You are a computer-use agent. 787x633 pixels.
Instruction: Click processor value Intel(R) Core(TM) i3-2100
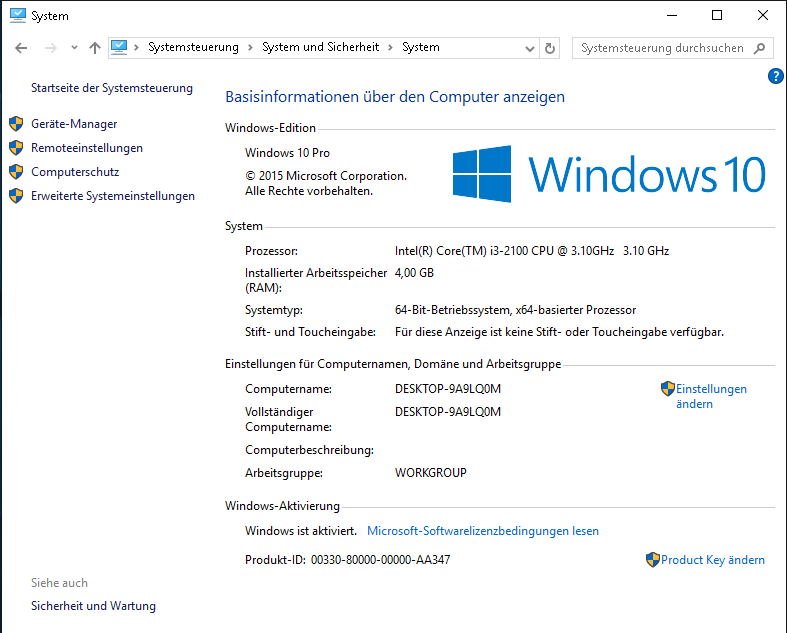pos(532,251)
